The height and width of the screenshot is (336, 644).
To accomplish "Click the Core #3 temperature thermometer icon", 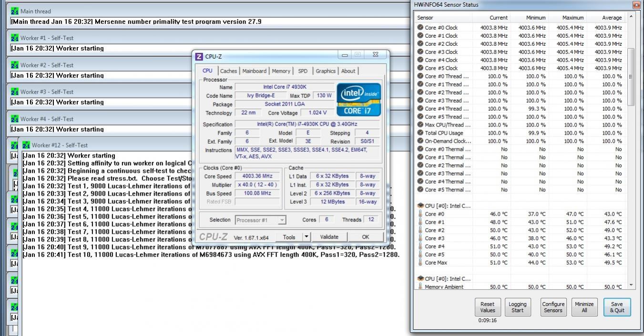I will [420, 238].
